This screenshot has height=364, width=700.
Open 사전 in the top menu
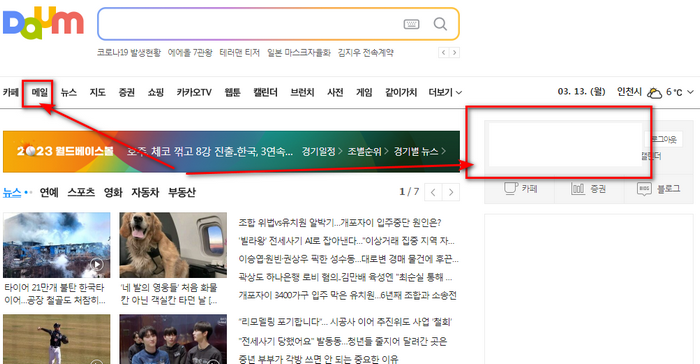coord(335,92)
